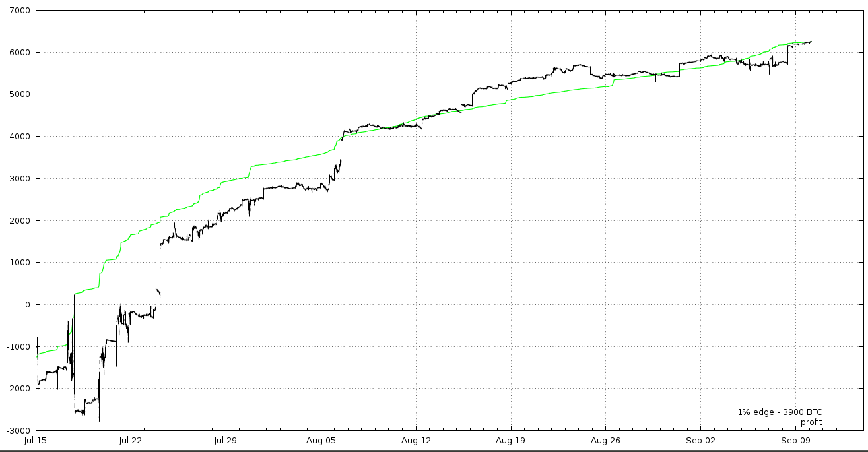Click the '5000' y-axis label

(20, 94)
